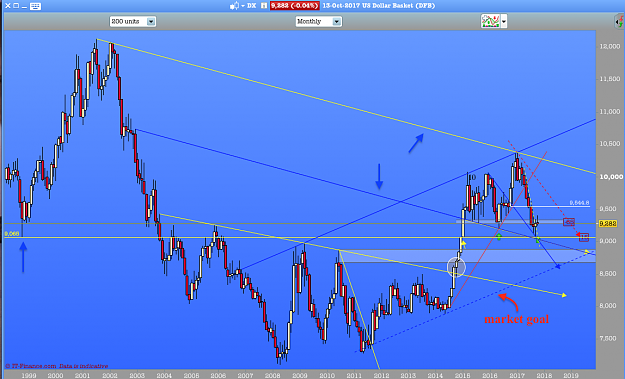Screen dimensions: 625x379
Task: Click the 7,500 price axis label
Action: pos(608,338)
